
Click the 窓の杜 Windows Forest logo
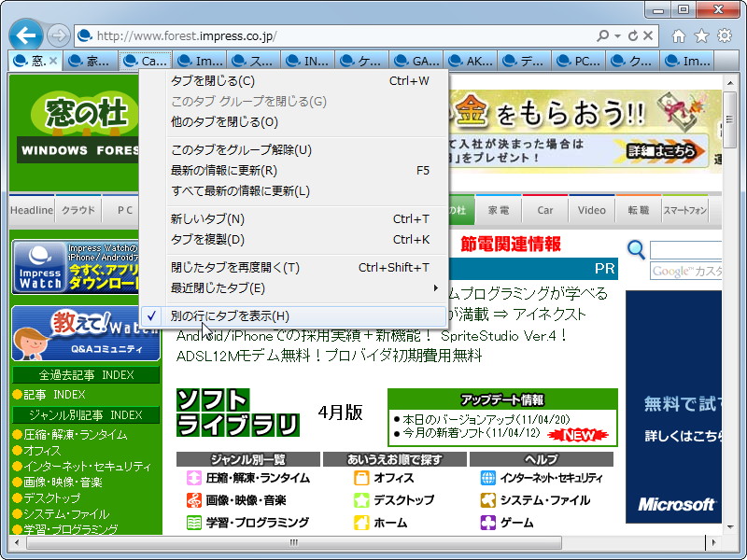tap(78, 129)
